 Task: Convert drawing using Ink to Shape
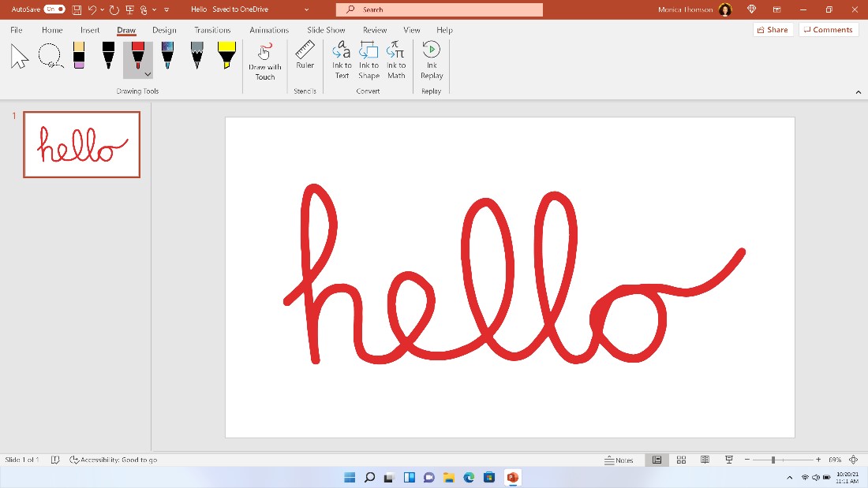(369, 59)
